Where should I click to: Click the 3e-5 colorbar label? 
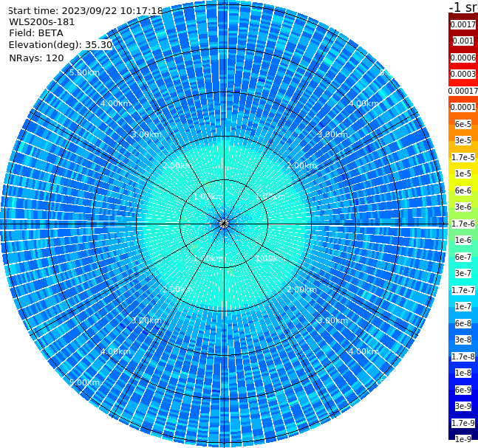463,140
